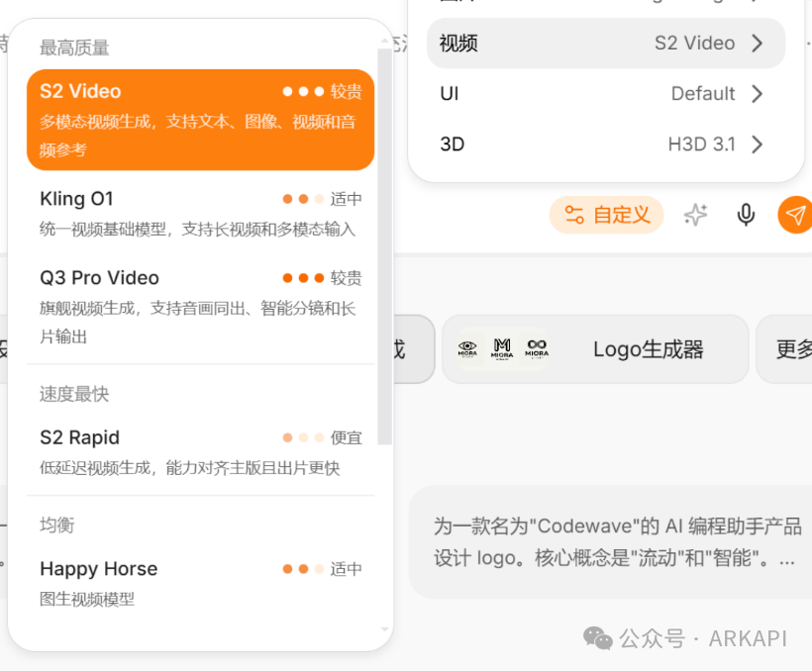Click the MIORA logo thumbnails preview

click(502, 349)
